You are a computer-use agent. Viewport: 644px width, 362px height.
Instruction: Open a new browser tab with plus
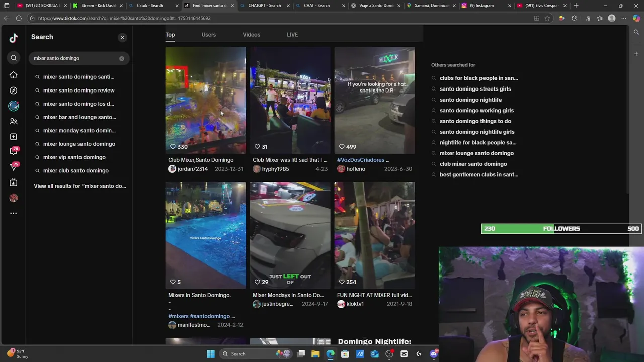pos(576,6)
